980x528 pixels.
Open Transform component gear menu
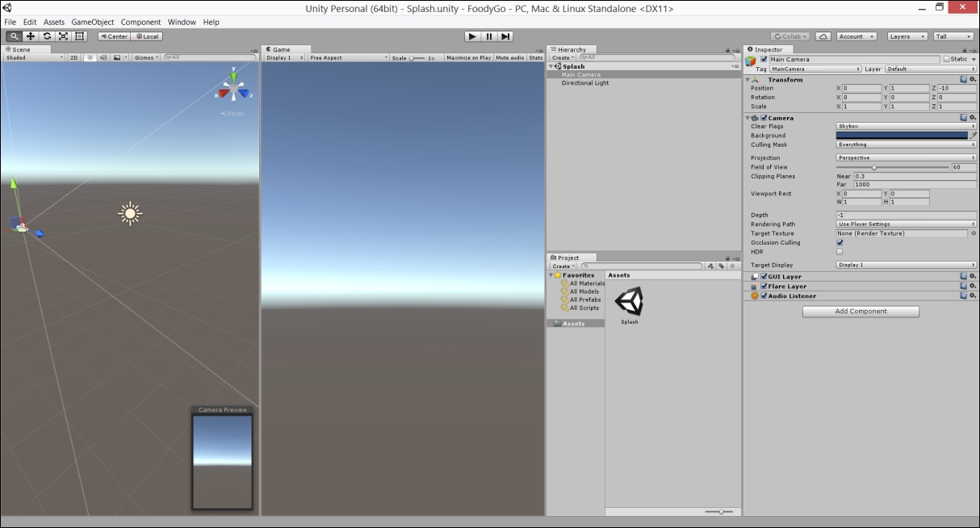(973, 79)
